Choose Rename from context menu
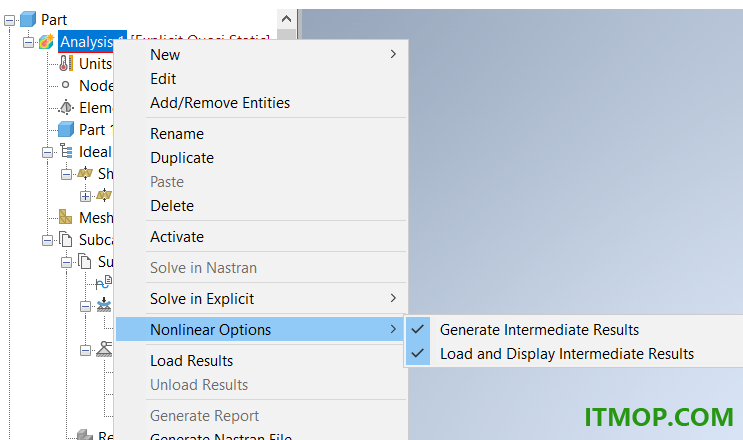743x440 pixels. [261, 134]
